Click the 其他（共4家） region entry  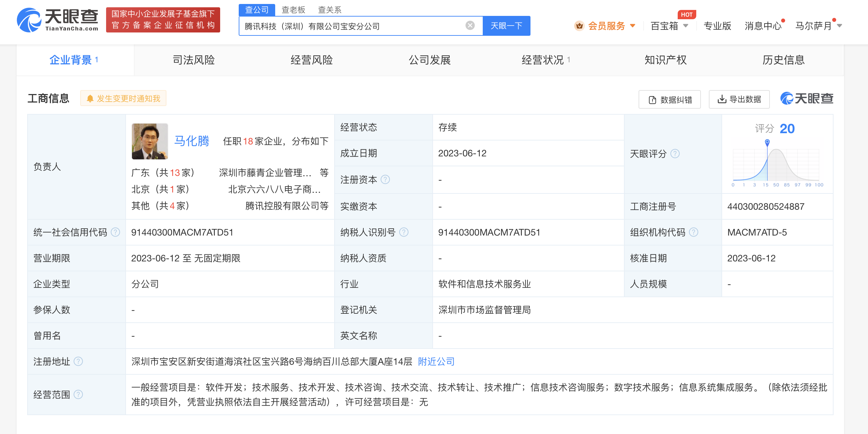[x=161, y=206]
